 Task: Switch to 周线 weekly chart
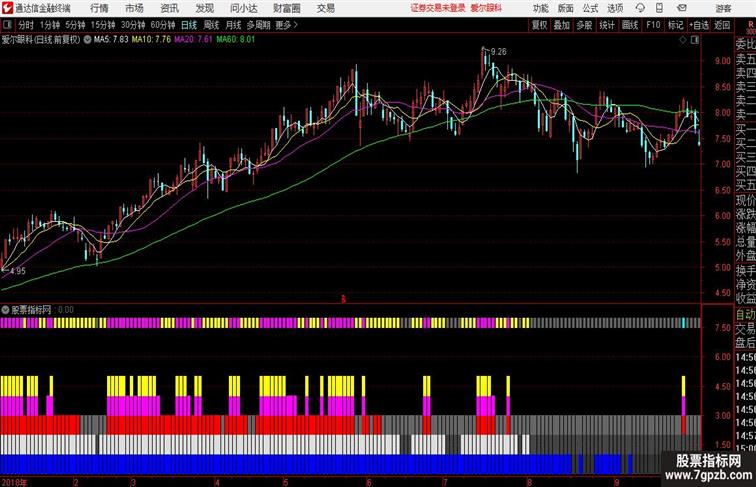211,25
